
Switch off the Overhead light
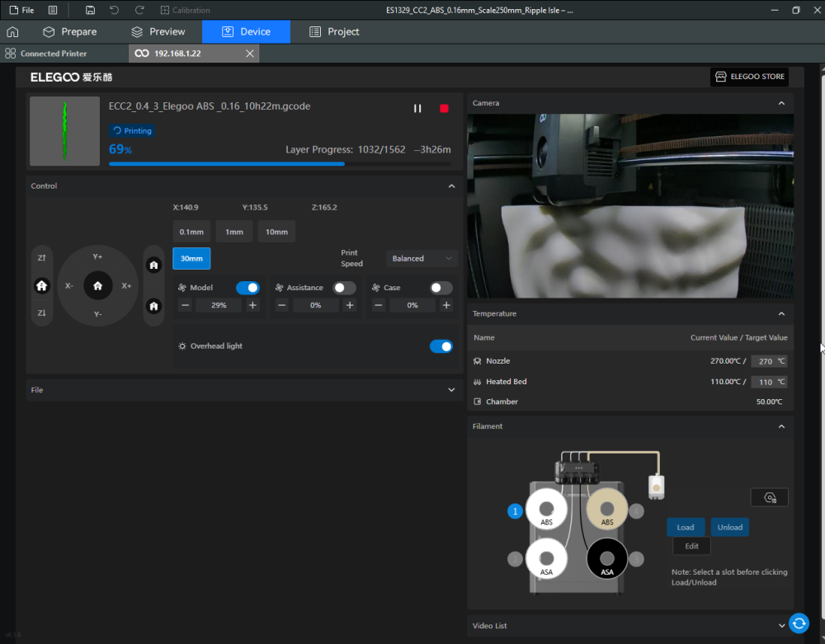click(441, 346)
